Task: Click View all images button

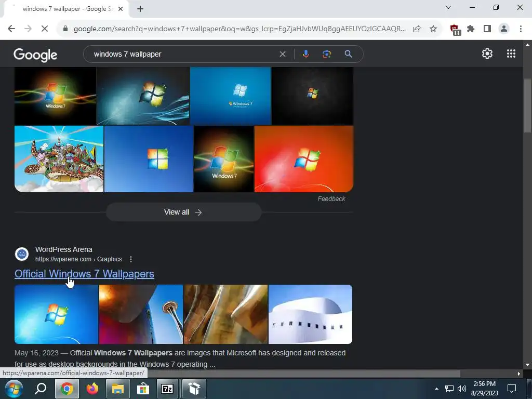Action: [183, 212]
